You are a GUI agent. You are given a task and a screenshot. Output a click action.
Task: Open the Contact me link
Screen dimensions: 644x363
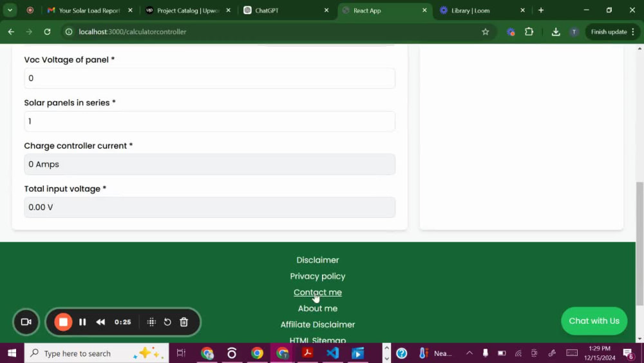click(317, 292)
